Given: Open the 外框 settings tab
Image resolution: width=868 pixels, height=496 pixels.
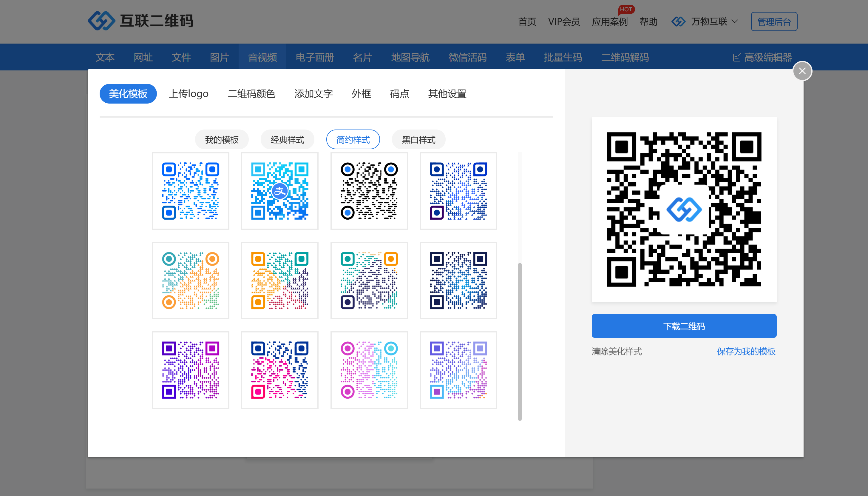Looking at the screenshot, I should click(361, 94).
